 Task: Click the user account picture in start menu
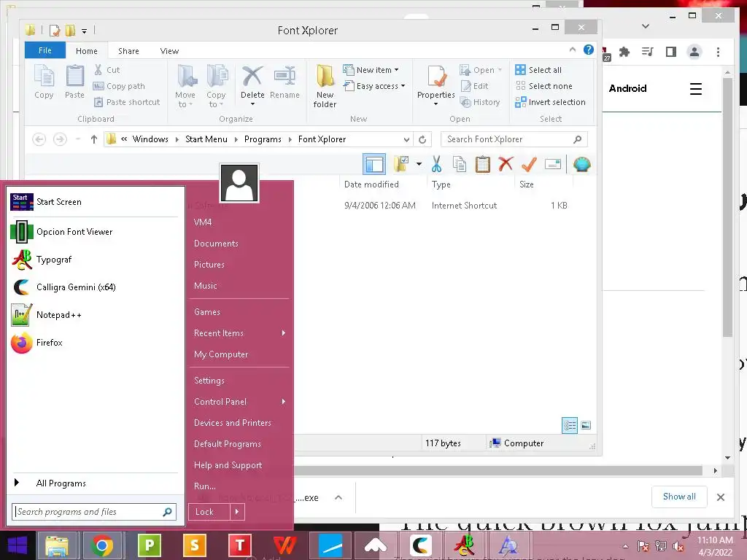[x=239, y=183]
